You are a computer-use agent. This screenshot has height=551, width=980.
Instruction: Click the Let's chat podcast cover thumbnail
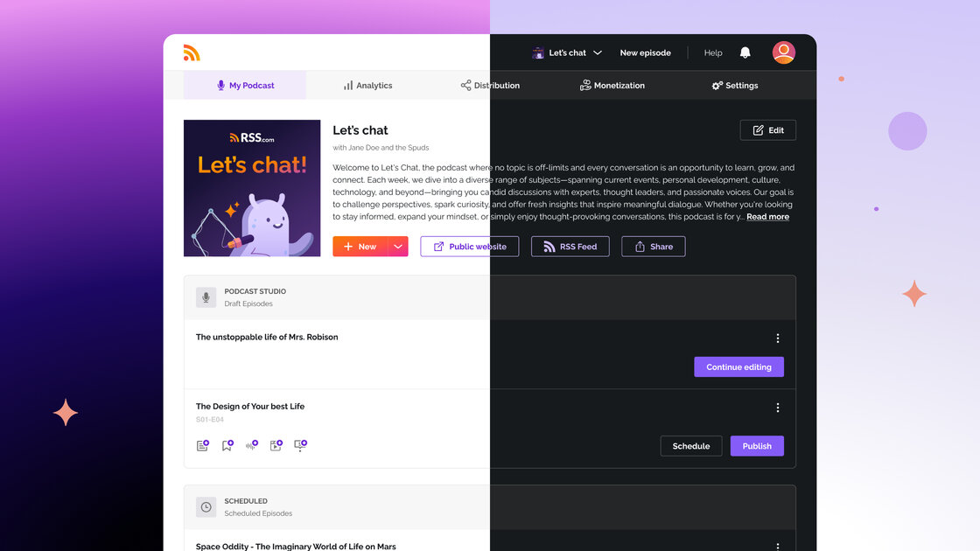(x=252, y=188)
